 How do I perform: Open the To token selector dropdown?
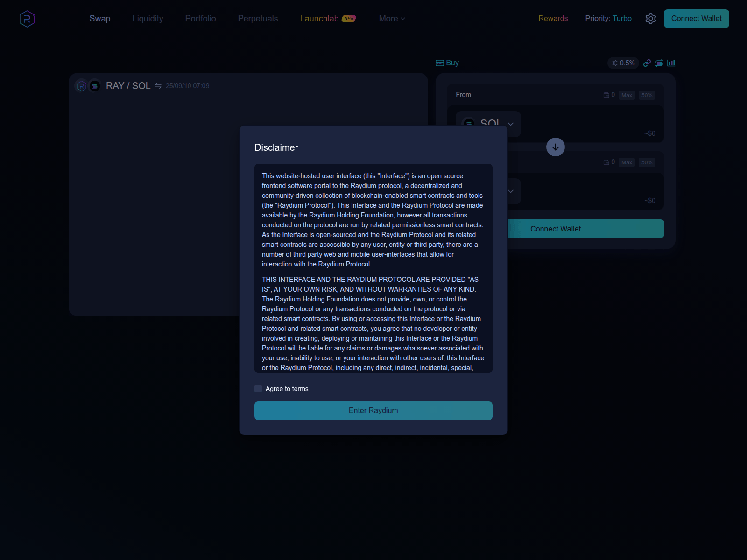click(x=510, y=191)
